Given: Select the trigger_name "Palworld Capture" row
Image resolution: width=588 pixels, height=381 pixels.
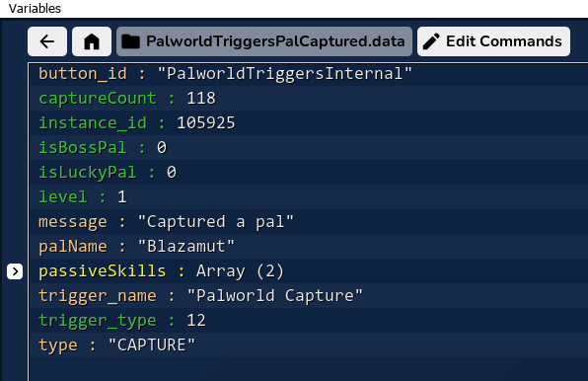Looking at the screenshot, I should point(308,296).
